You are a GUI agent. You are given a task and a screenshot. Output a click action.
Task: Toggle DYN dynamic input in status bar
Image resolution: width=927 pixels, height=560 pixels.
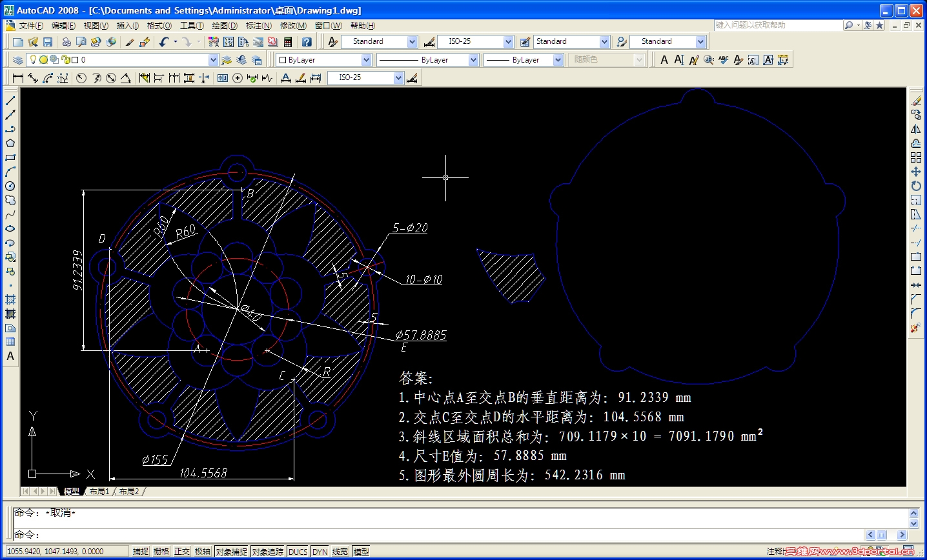click(320, 552)
